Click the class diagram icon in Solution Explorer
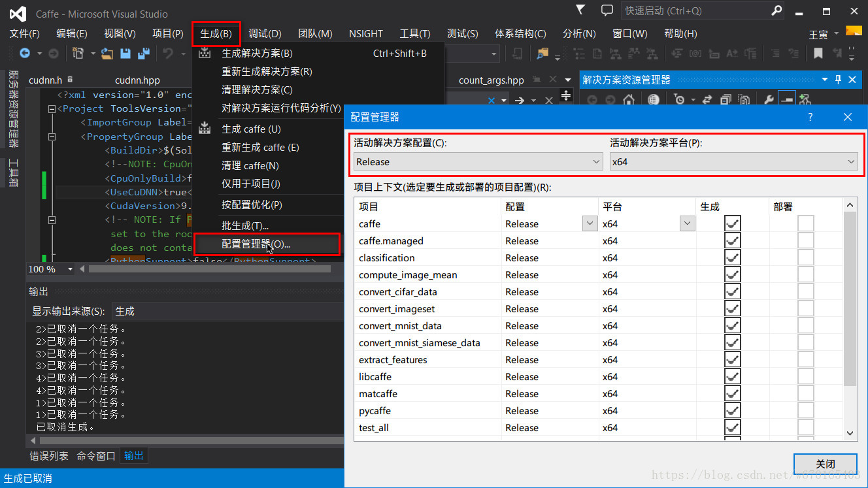This screenshot has height=488, width=868. tap(805, 100)
